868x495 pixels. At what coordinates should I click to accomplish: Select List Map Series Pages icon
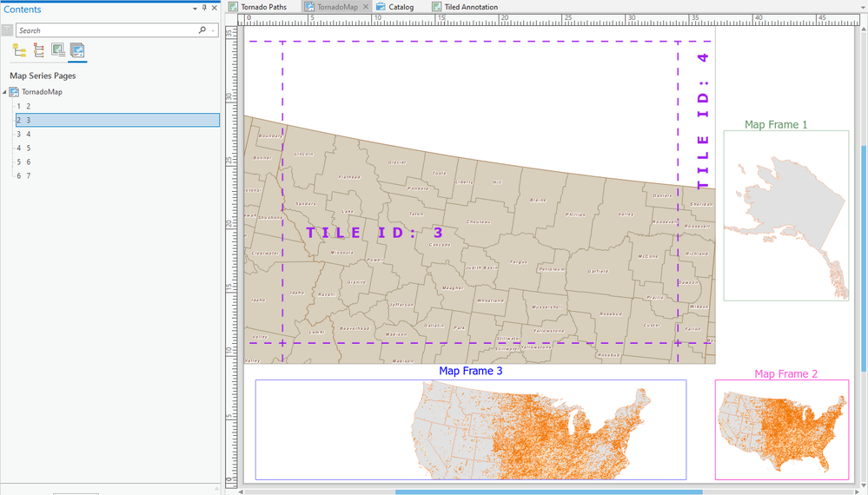(x=76, y=51)
